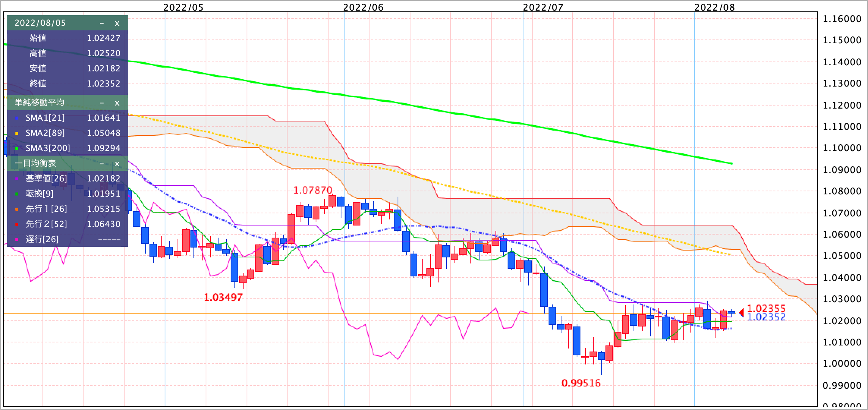Click the SMA1[21] blue color marker

pos(17,118)
